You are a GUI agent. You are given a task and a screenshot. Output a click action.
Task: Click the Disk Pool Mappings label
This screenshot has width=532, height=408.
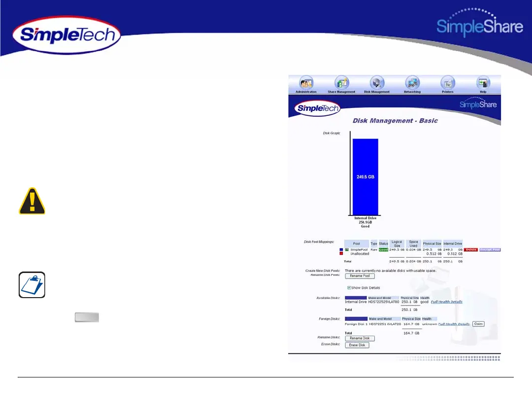tap(319, 241)
